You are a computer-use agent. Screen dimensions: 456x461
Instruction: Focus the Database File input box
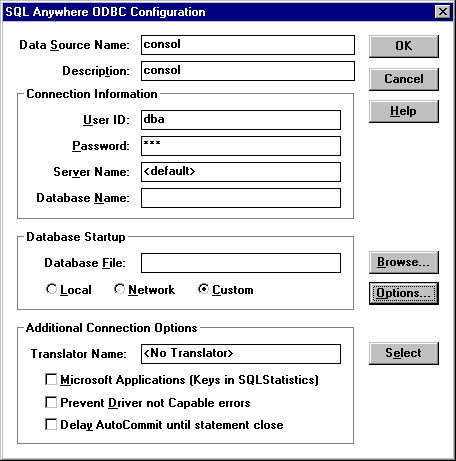click(241, 263)
